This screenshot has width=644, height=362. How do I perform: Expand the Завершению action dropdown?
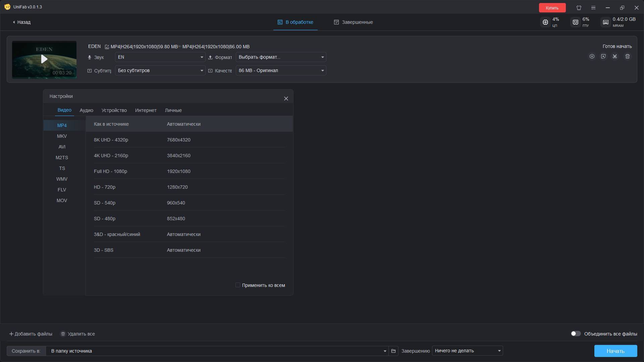467,351
